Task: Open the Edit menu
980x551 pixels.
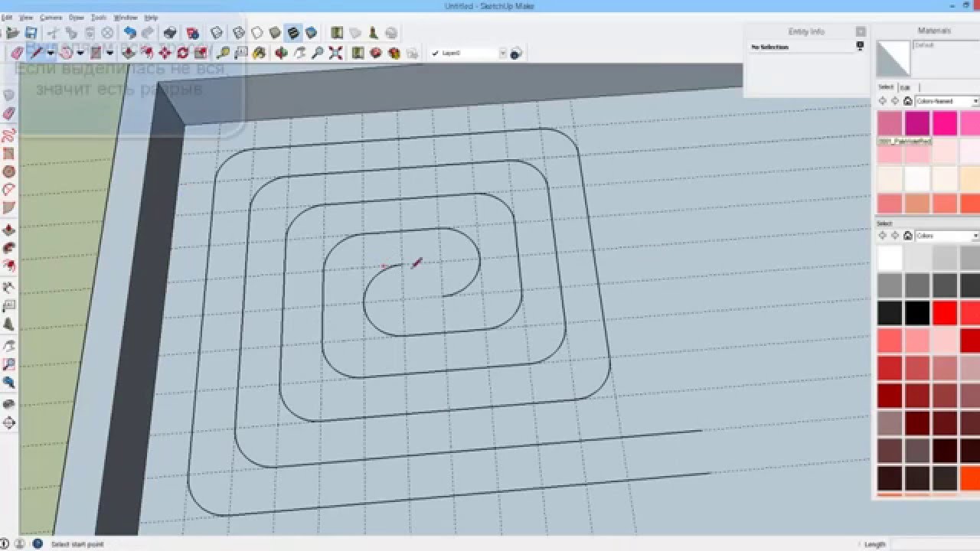Action: click(x=7, y=17)
